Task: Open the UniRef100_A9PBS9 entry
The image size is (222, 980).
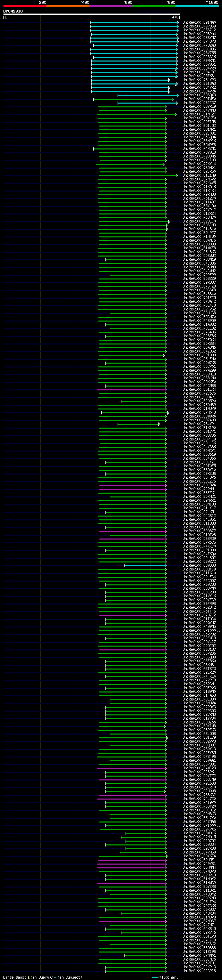Action: tap(199, 26)
